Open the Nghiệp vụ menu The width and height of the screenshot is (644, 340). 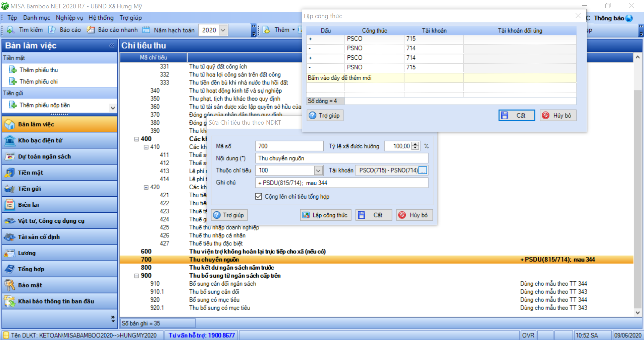click(x=69, y=18)
